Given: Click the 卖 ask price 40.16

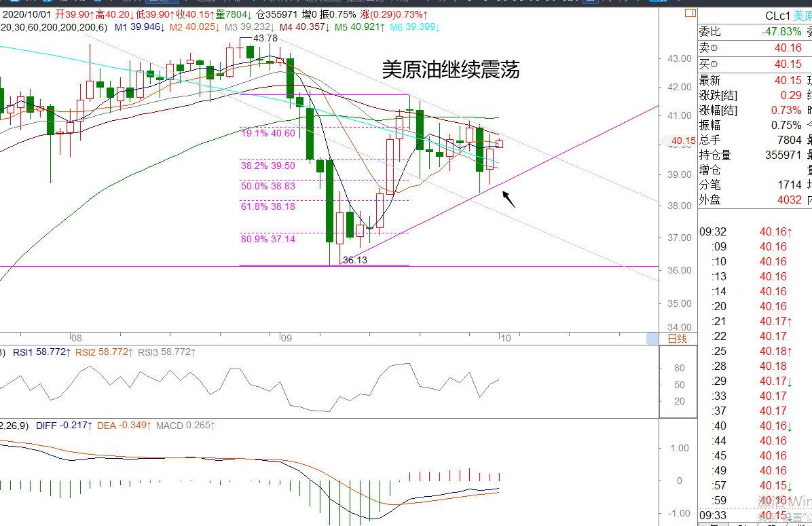Looking at the screenshot, I should coord(788,48).
